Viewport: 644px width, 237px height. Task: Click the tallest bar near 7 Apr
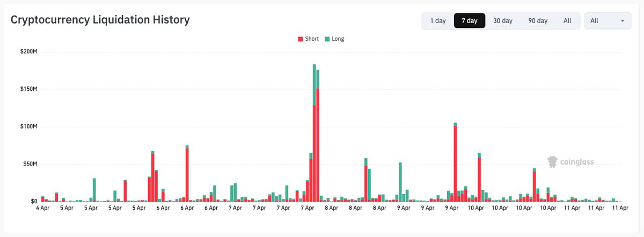(314, 134)
